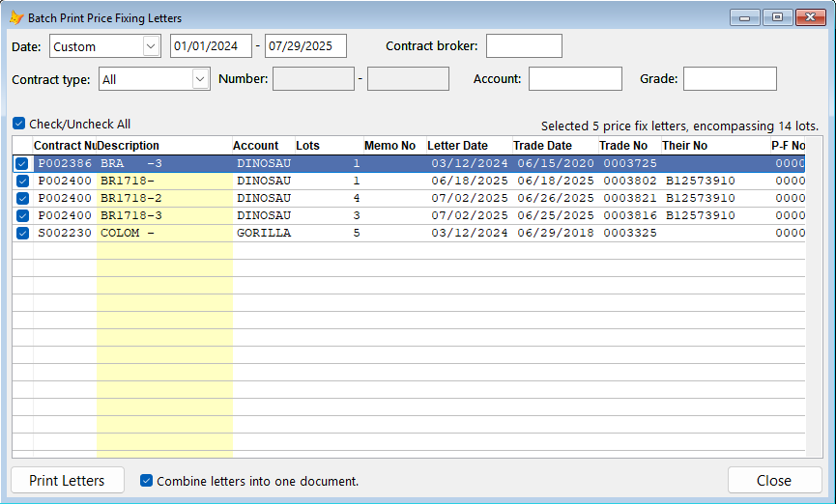Click the GORILLA account cell
The height and width of the screenshot is (504, 836).
click(x=264, y=233)
